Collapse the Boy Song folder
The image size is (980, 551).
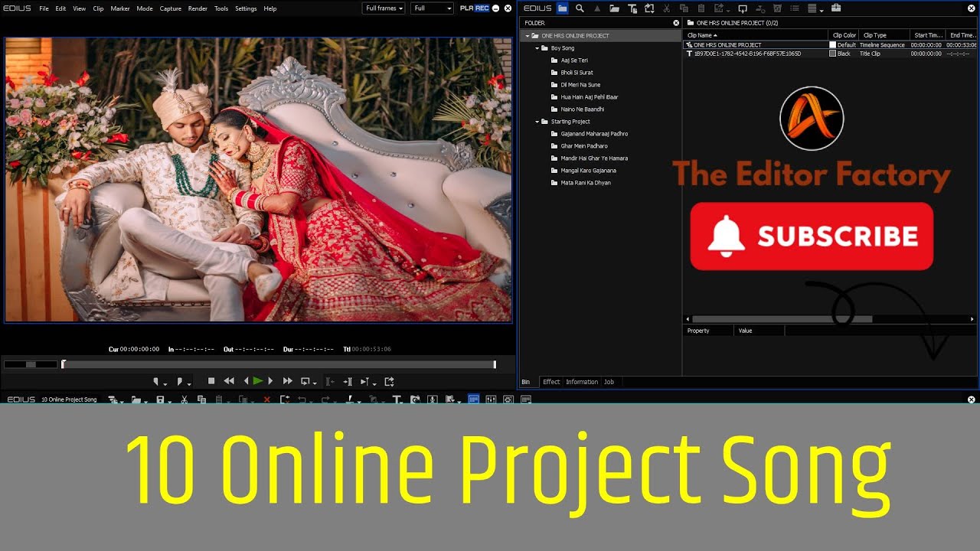point(537,48)
